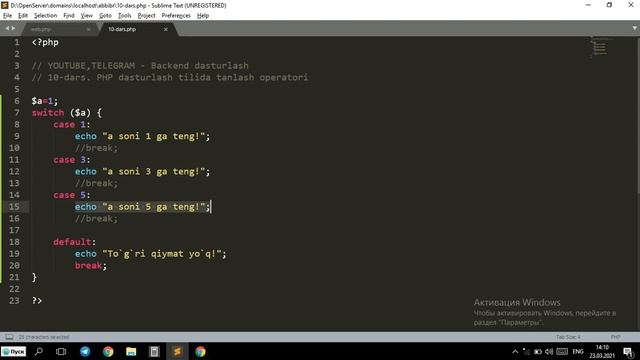Screen dimensions: 640x360
Task: Open the File menu
Action: pos(7,16)
